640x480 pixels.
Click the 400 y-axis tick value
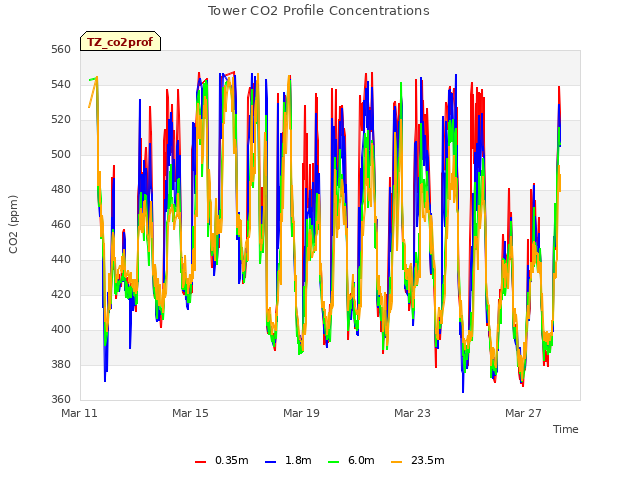(61, 329)
